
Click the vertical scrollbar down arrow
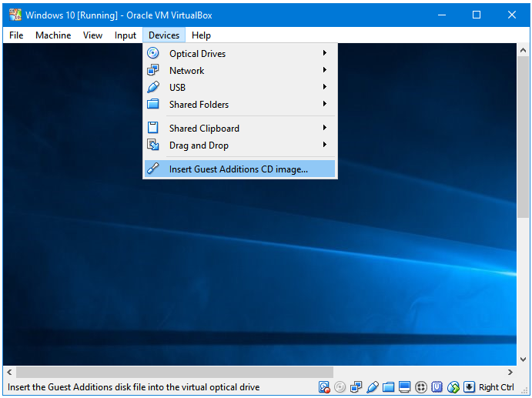(523, 360)
